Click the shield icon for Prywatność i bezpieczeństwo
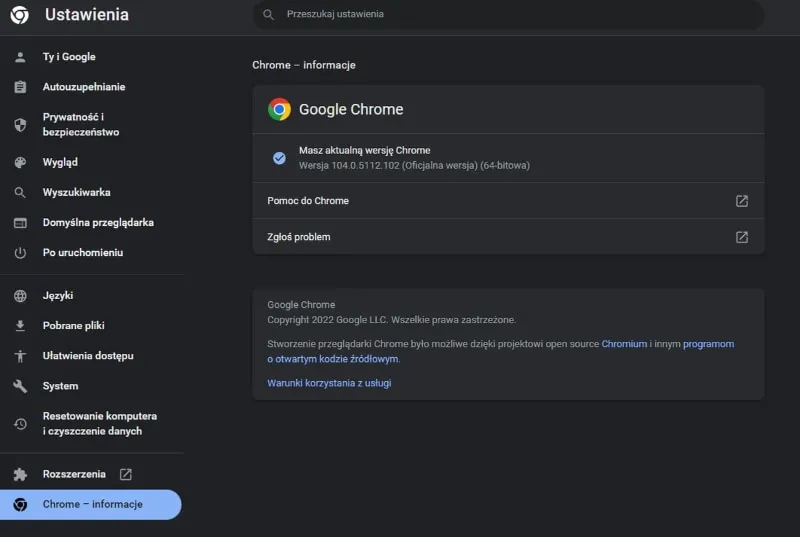 20,124
